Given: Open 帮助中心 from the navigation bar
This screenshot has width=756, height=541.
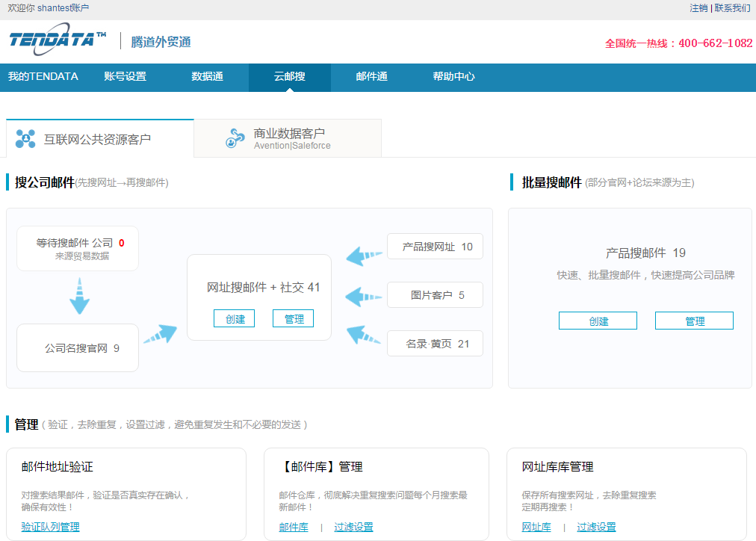Looking at the screenshot, I should [453, 76].
